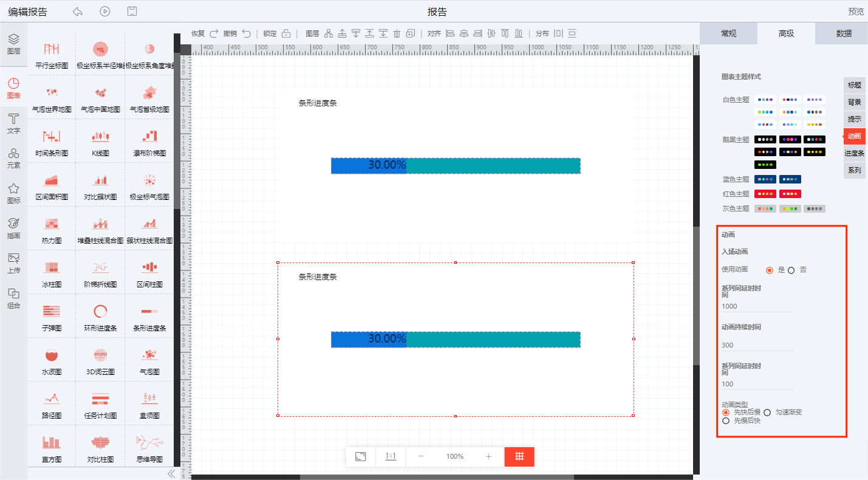
Task: Select 否 to disable entrance animation
Action: [x=791, y=270]
